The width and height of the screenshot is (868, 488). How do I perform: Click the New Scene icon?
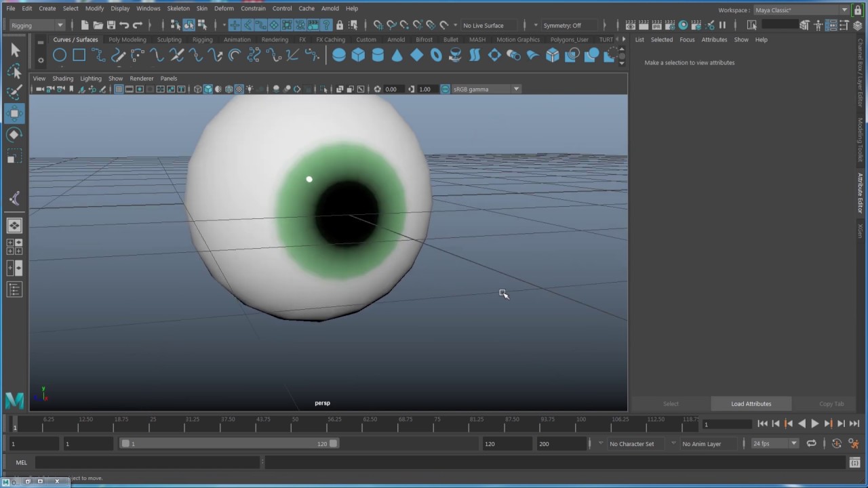pyautogui.click(x=85, y=25)
